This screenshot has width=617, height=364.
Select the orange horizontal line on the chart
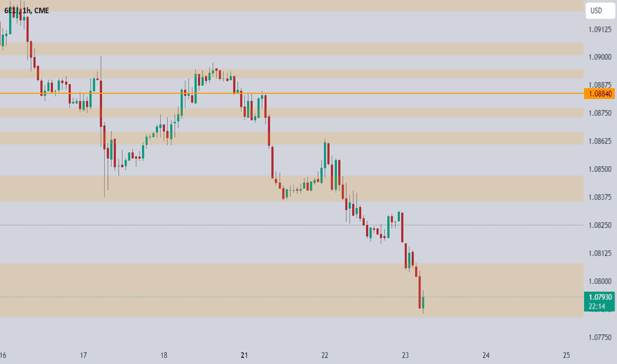(x=291, y=93)
